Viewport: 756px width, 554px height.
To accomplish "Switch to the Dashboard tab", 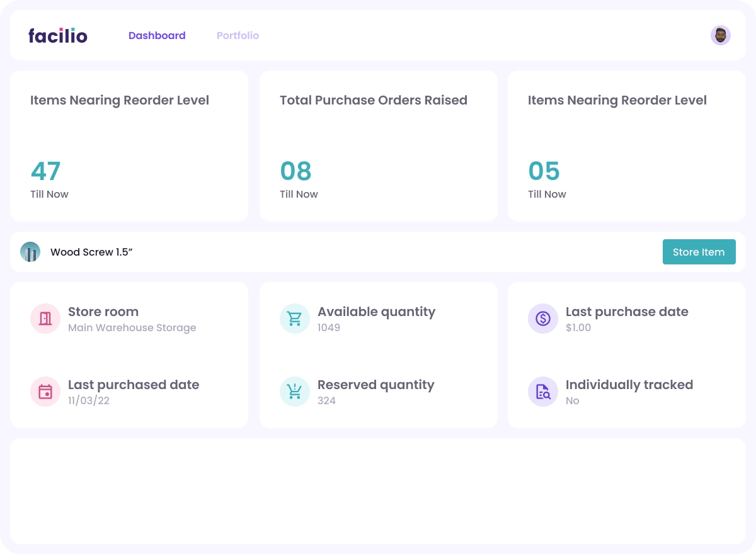I will [157, 36].
